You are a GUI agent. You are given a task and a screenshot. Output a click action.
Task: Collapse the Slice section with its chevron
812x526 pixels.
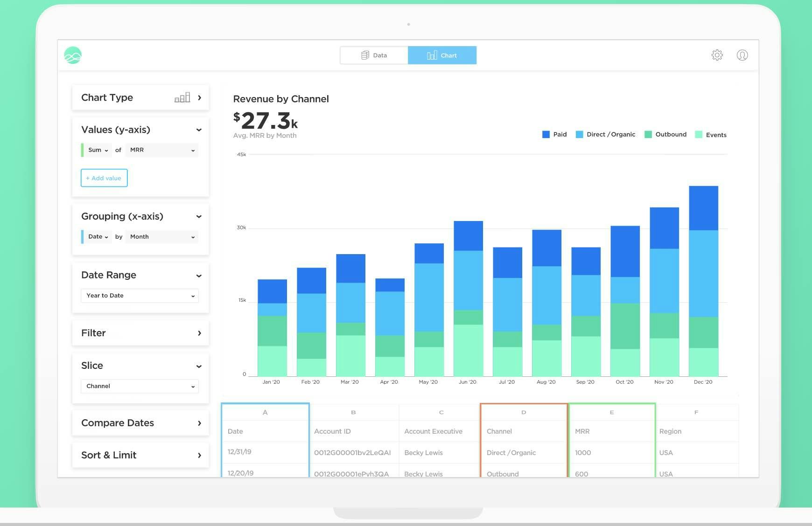click(199, 366)
